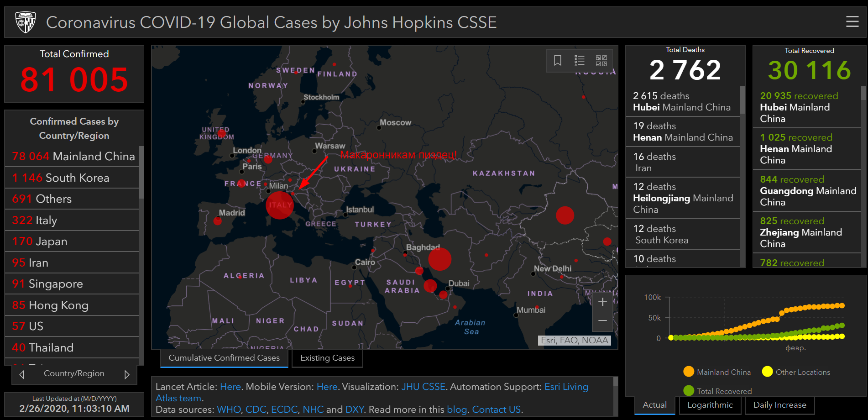Click the 844 recovered Guangdong entry
Image resolution: width=868 pixels, height=420 pixels.
[807, 190]
